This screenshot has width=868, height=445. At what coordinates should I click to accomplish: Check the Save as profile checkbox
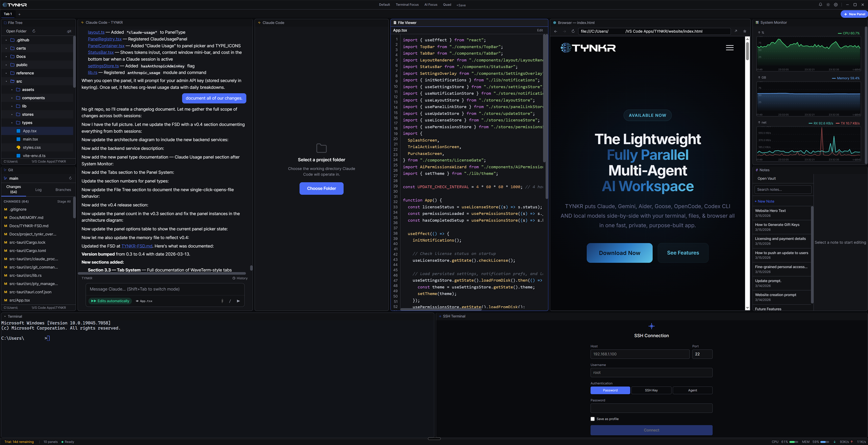pyautogui.click(x=592, y=419)
